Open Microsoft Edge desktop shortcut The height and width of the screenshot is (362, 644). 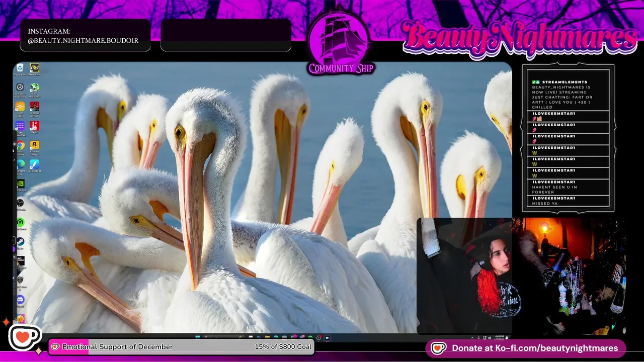pyautogui.click(x=20, y=166)
